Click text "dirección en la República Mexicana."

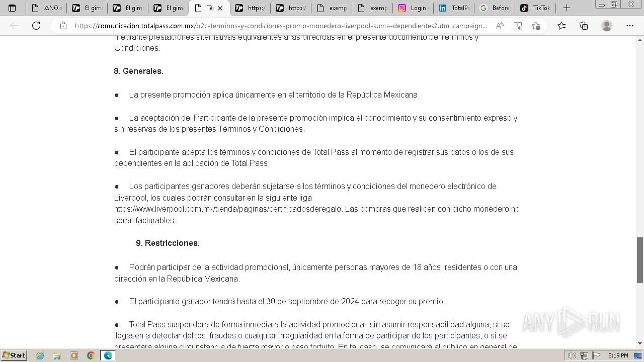point(177,279)
